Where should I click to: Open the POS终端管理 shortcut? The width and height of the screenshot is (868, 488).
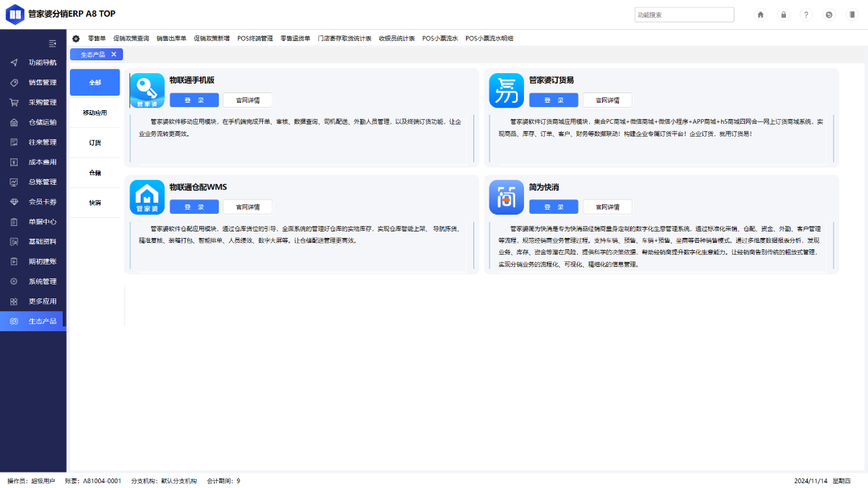click(256, 39)
